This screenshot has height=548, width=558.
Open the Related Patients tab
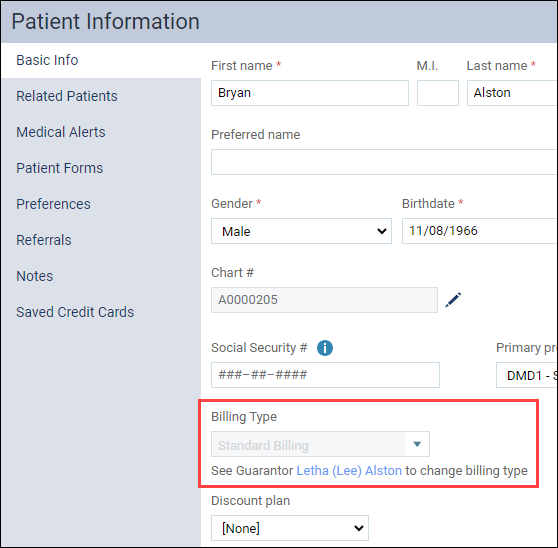point(67,96)
